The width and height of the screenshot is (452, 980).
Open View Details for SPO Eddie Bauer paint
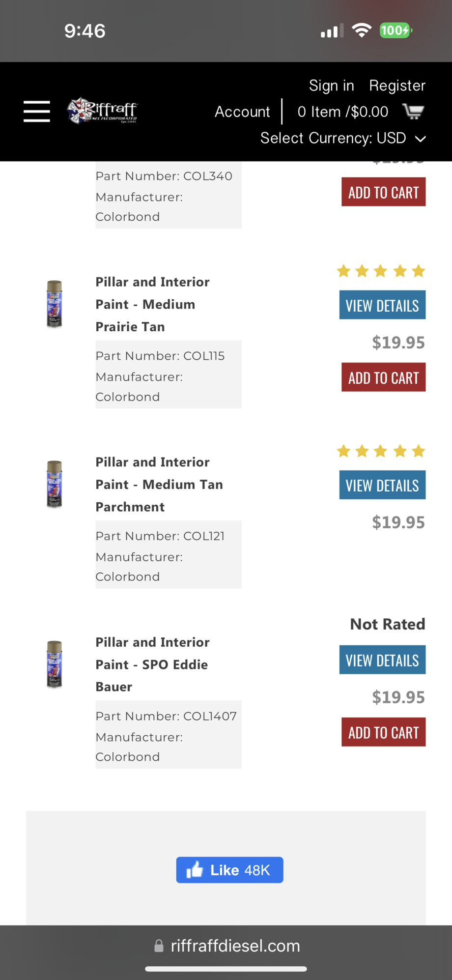(382, 660)
